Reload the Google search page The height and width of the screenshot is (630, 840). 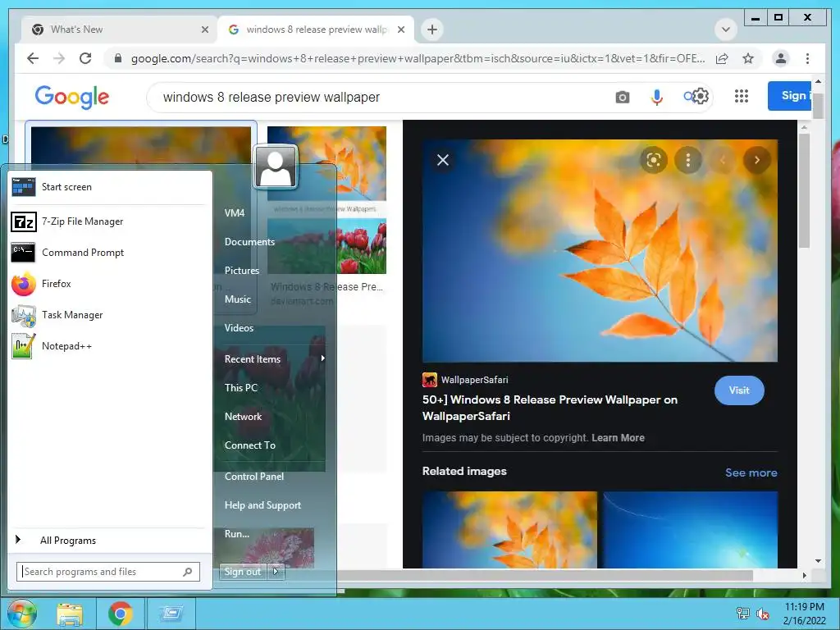pyautogui.click(x=85, y=58)
